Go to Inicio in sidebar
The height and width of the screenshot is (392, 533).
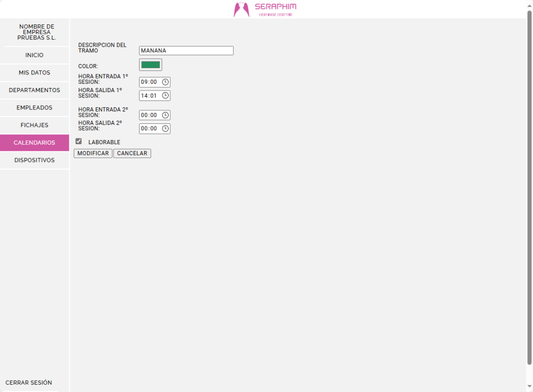[34, 55]
